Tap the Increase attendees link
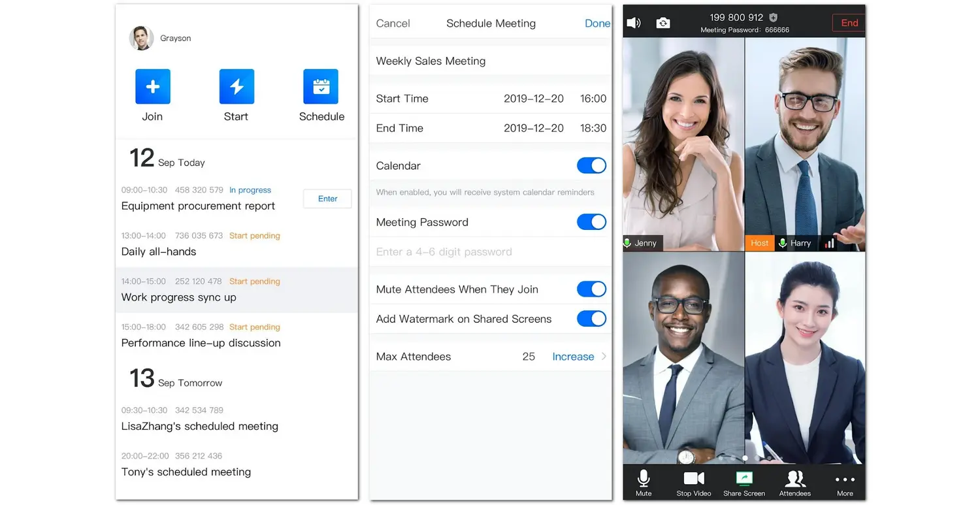The width and height of the screenshot is (980, 505). point(573,357)
